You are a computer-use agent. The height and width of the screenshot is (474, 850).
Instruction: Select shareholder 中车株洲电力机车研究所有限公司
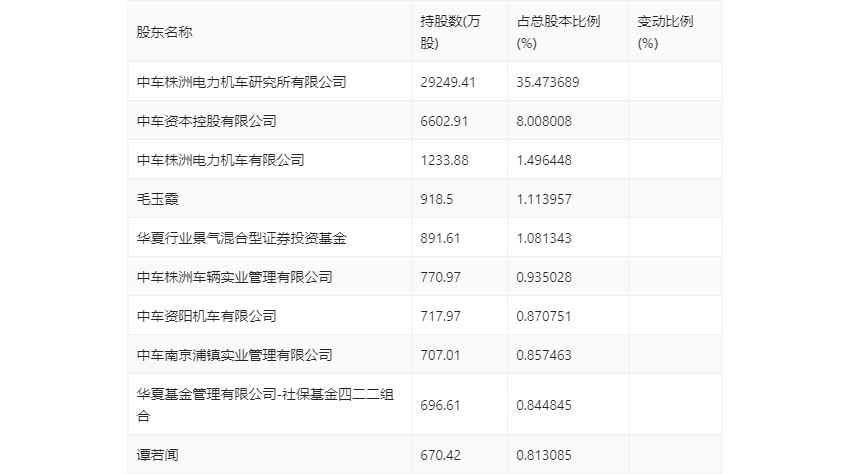[241, 82]
